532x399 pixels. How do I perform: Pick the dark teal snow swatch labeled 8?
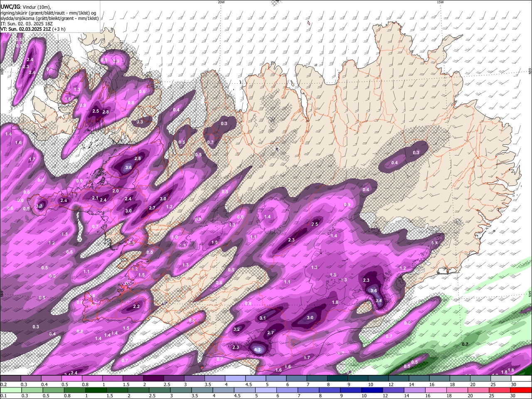pos(337,379)
